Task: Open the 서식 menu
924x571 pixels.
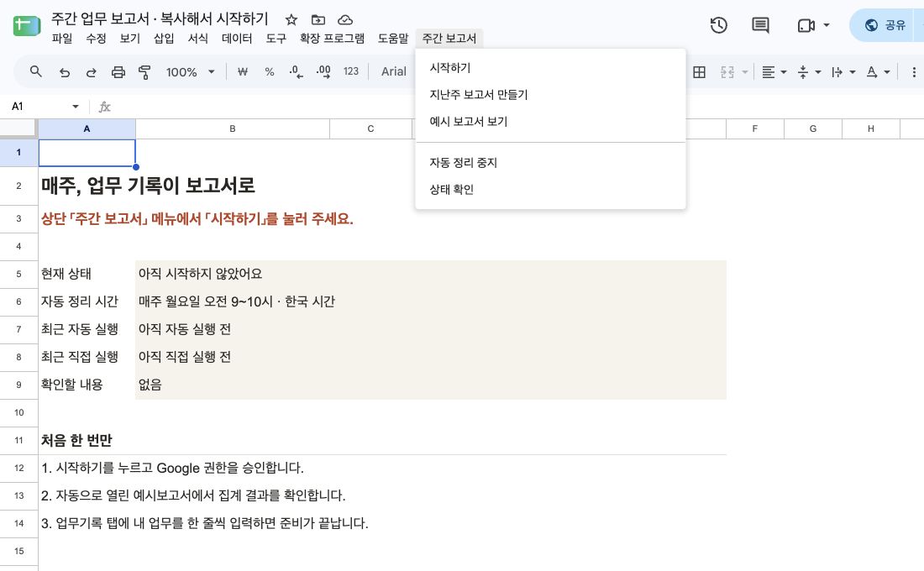Action: [x=198, y=39]
